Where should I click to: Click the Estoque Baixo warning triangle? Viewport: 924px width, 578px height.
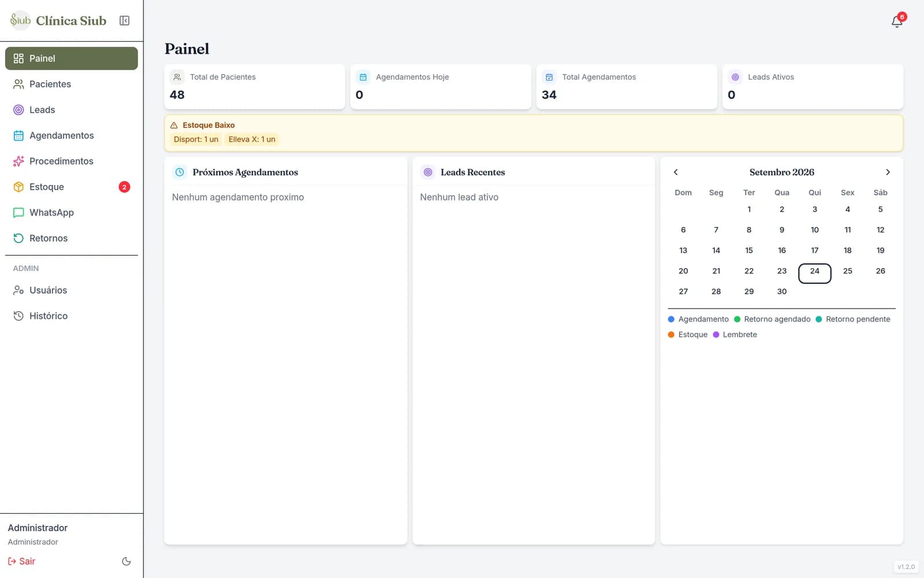174,125
